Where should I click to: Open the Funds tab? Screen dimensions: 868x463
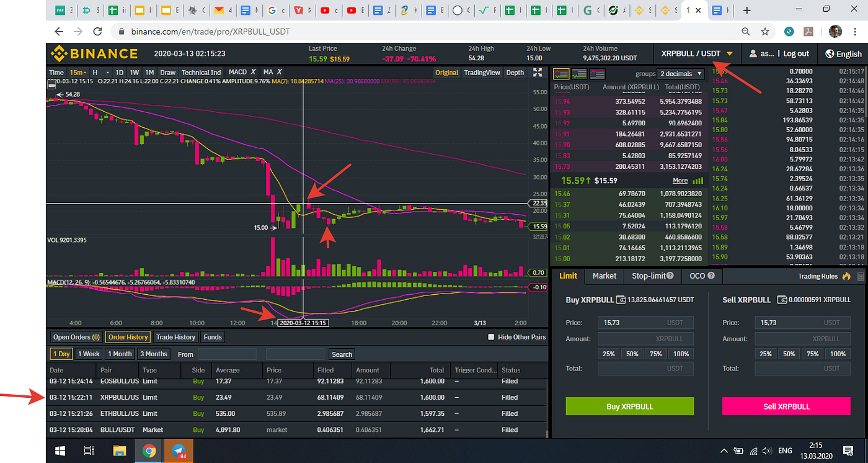click(x=212, y=337)
